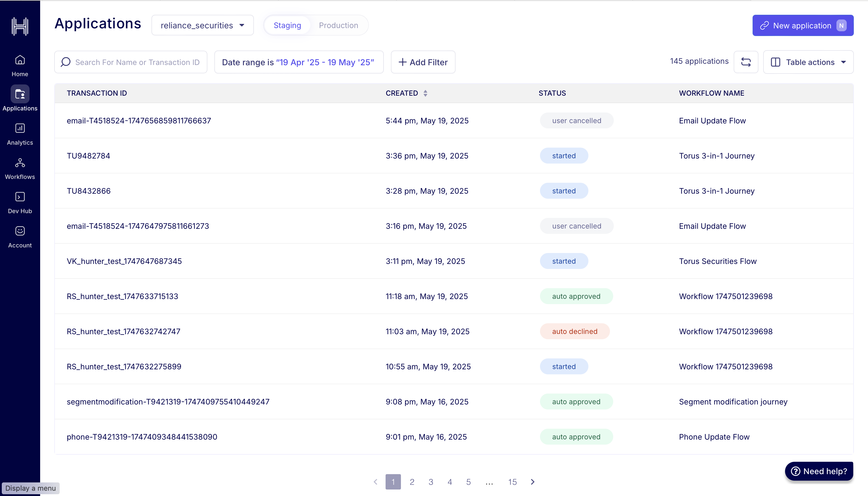This screenshot has height=496, width=868.
Task: Switch environment to Production
Action: (338, 25)
